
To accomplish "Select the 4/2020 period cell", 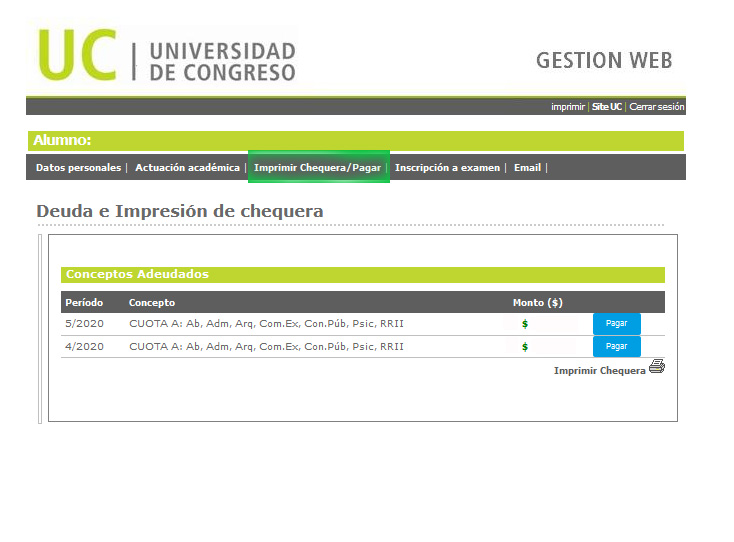I will (x=84, y=346).
